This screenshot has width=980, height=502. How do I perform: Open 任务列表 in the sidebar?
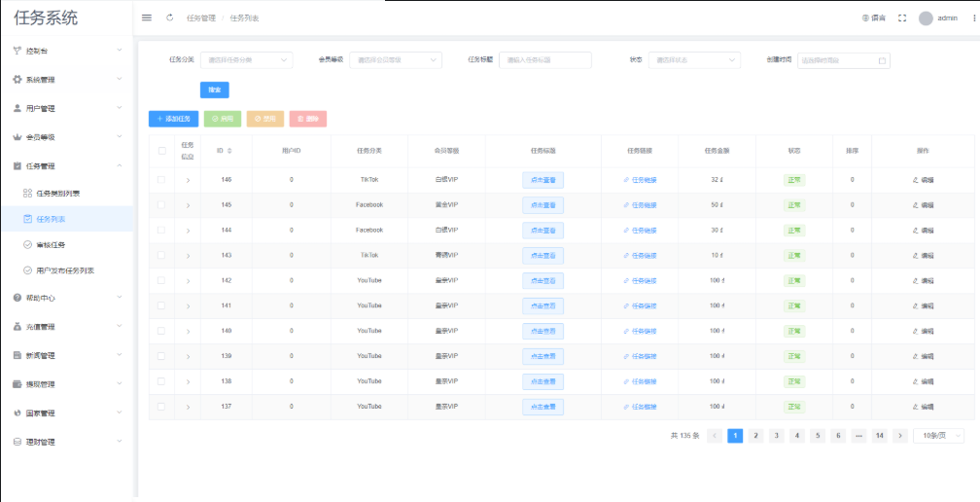coord(66,220)
